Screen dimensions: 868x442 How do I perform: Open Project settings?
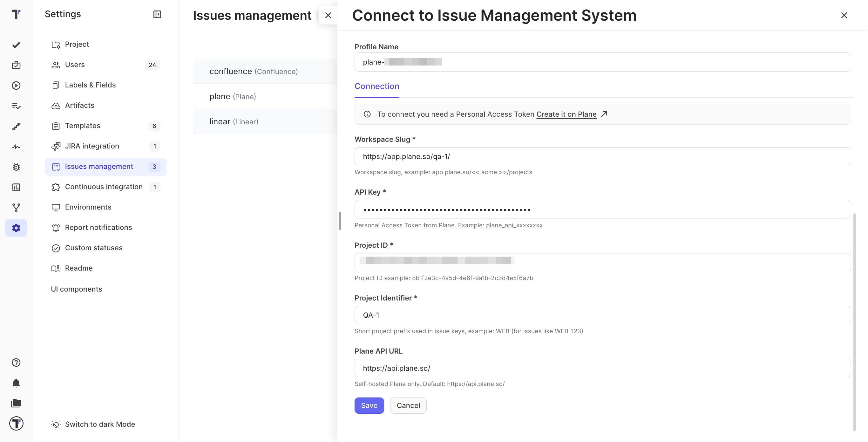click(x=105, y=45)
